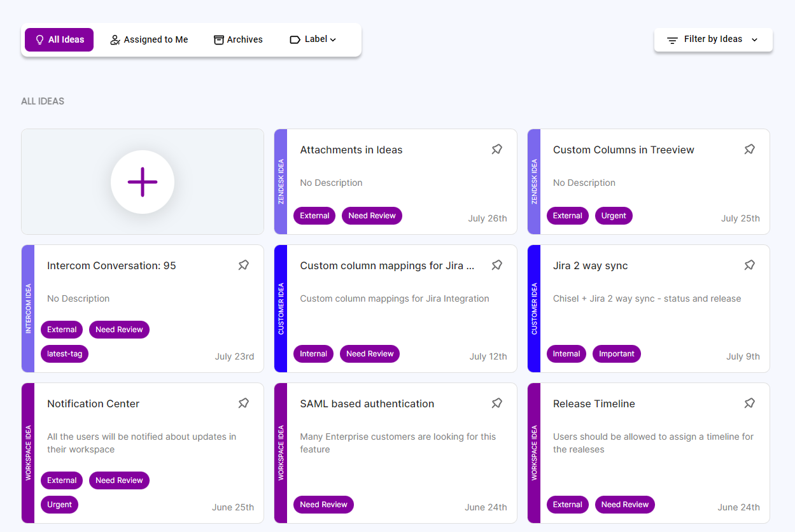The width and height of the screenshot is (795, 532).
Task: Click the filter lines icon
Action: 672,40
